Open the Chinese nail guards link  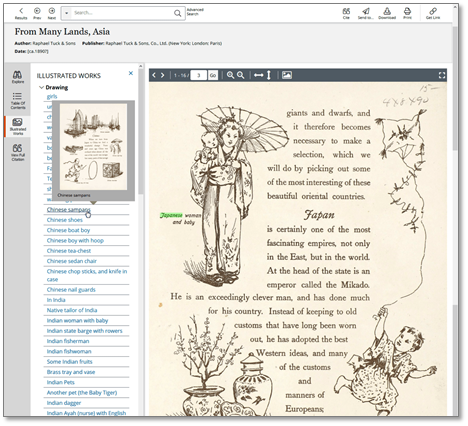(71, 290)
